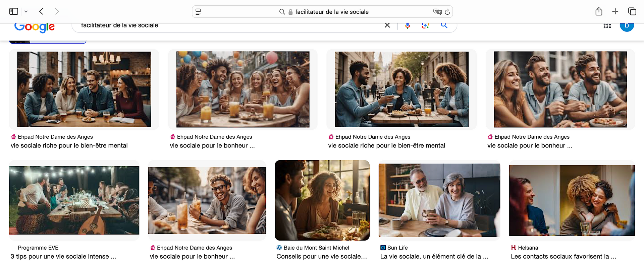Toggle the Safari sidebar

coord(13,11)
